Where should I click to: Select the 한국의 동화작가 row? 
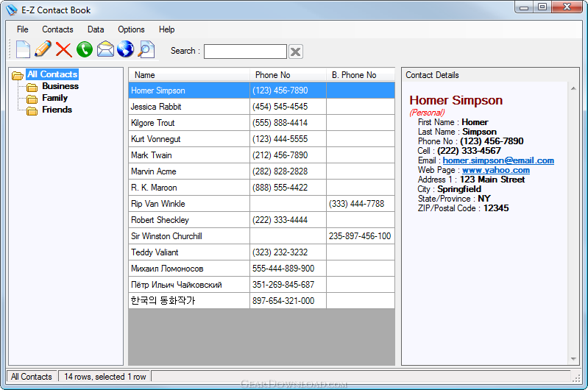pyautogui.click(x=261, y=300)
